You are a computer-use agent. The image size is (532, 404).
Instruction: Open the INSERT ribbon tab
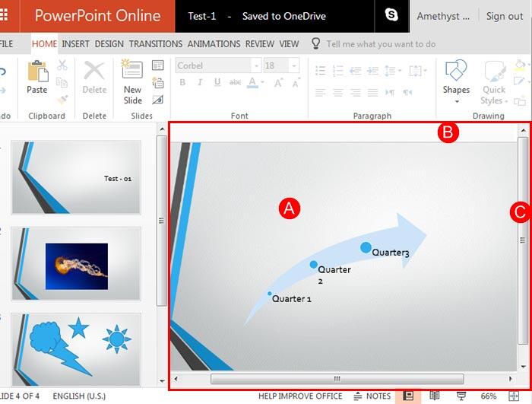coord(76,44)
